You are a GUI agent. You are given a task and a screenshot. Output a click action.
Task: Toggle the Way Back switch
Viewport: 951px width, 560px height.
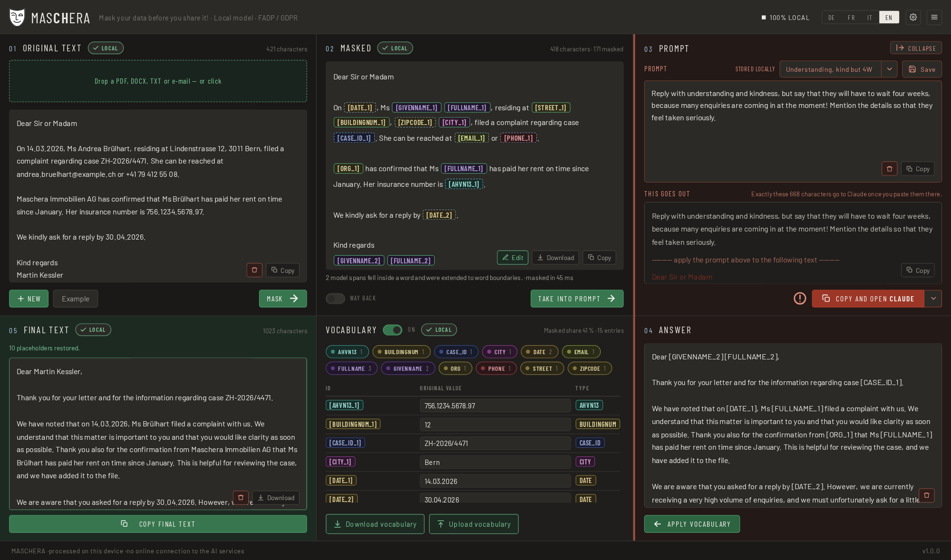point(335,299)
